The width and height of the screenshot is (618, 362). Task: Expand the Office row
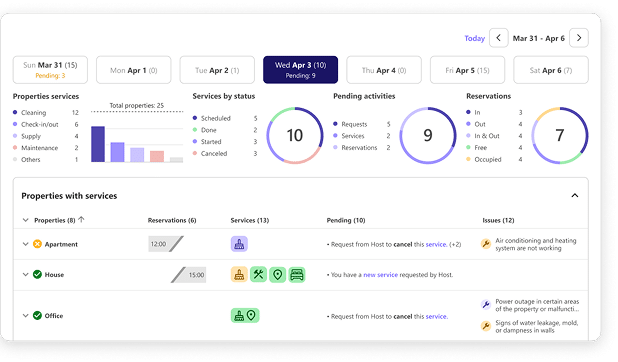(x=26, y=315)
